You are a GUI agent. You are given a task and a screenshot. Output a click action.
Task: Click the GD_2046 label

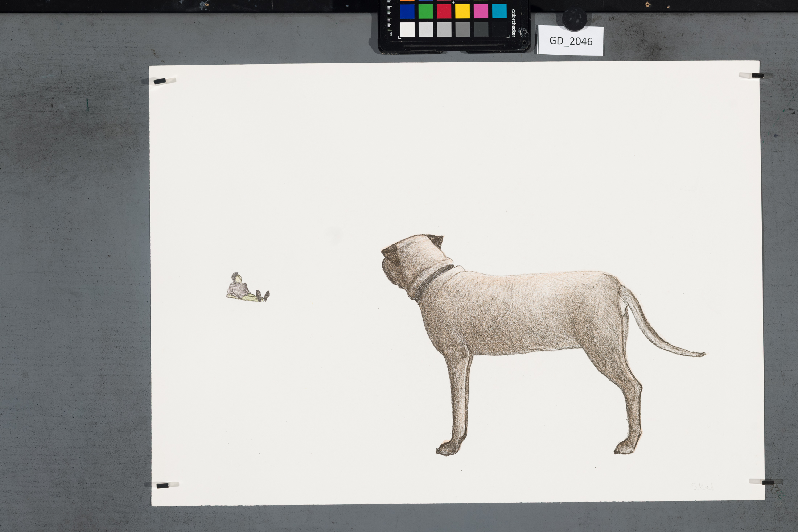571,41
